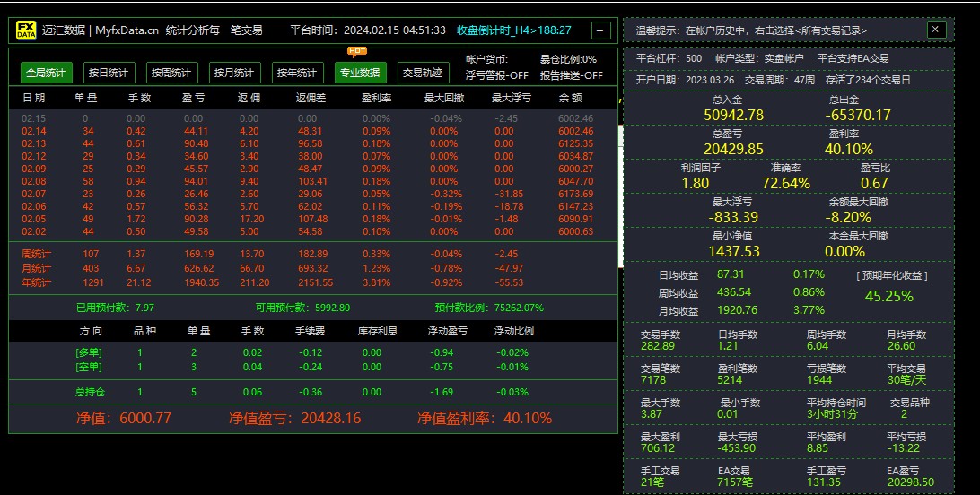Click the 最小净值 value 1437.53
980x495 pixels.
pos(734,252)
